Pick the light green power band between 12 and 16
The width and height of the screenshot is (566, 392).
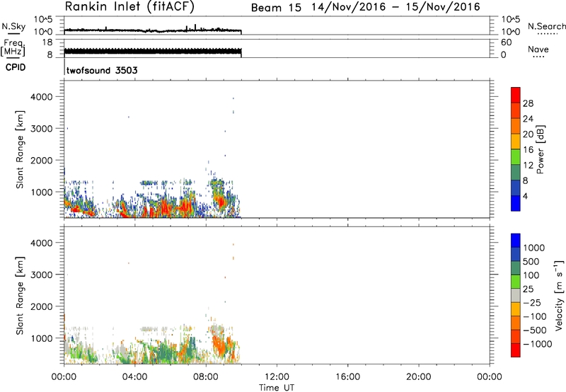(x=516, y=156)
